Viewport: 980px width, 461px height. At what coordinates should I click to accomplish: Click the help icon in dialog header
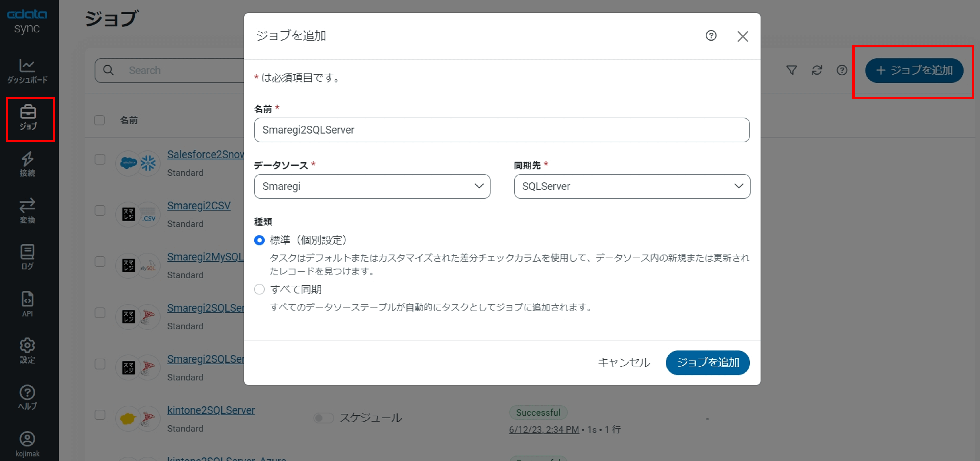click(711, 36)
